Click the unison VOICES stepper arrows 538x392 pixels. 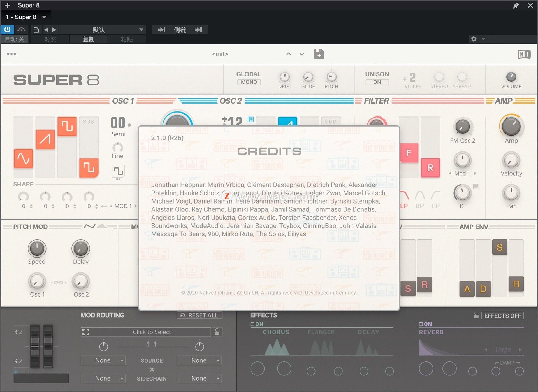point(405,79)
